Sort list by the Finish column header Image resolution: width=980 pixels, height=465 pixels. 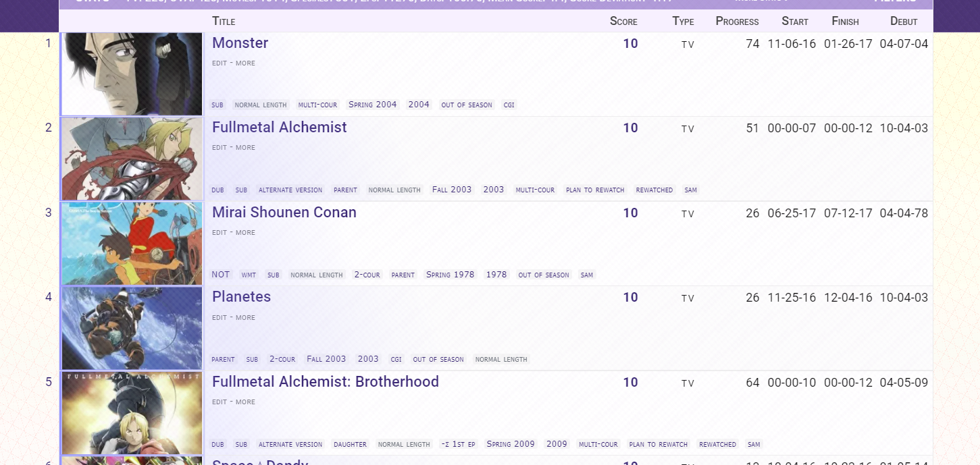(x=845, y=21)
